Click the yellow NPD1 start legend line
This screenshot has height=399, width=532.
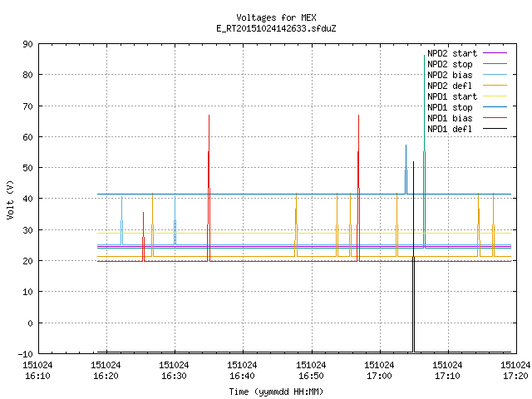coord(495,96)
